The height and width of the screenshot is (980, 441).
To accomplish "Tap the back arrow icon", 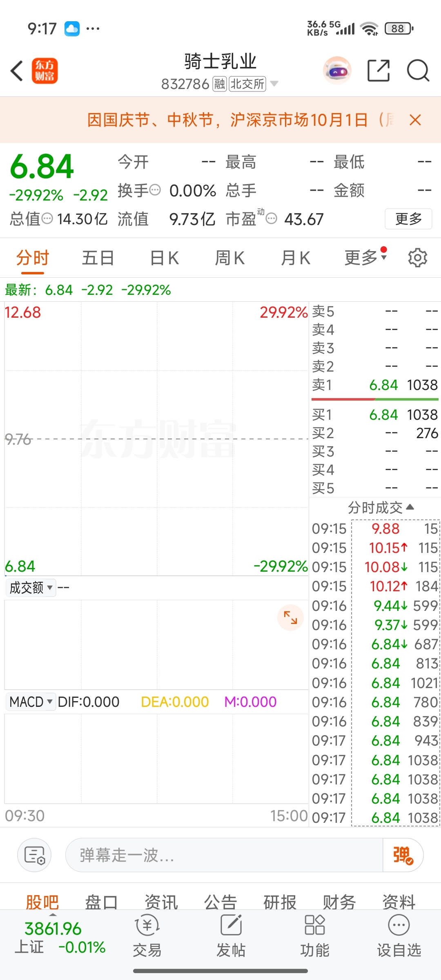I will 17,71.
